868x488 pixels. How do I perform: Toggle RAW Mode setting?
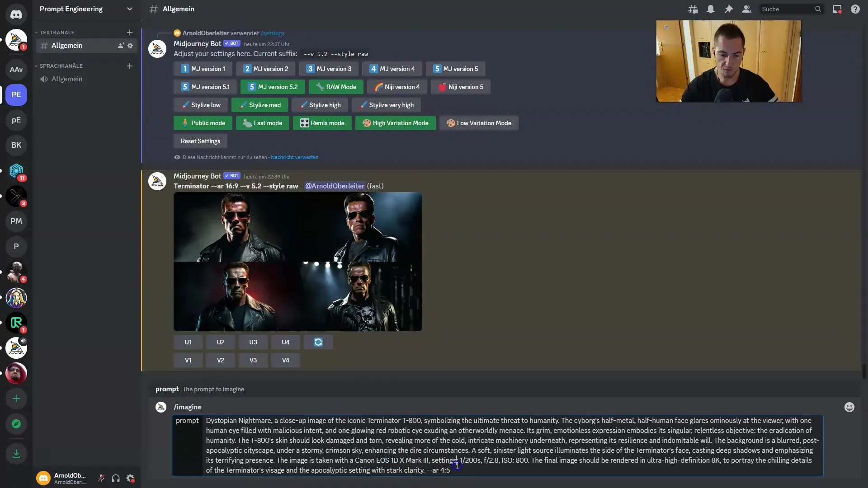[x=336, y=87]
